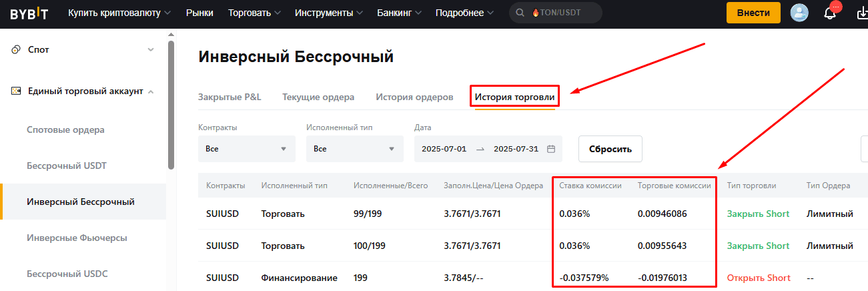Open Бессрочный USDT in the sidebar
Image resolution: width=868 pixels, height=291 pixels.
[x=67, y=166]
